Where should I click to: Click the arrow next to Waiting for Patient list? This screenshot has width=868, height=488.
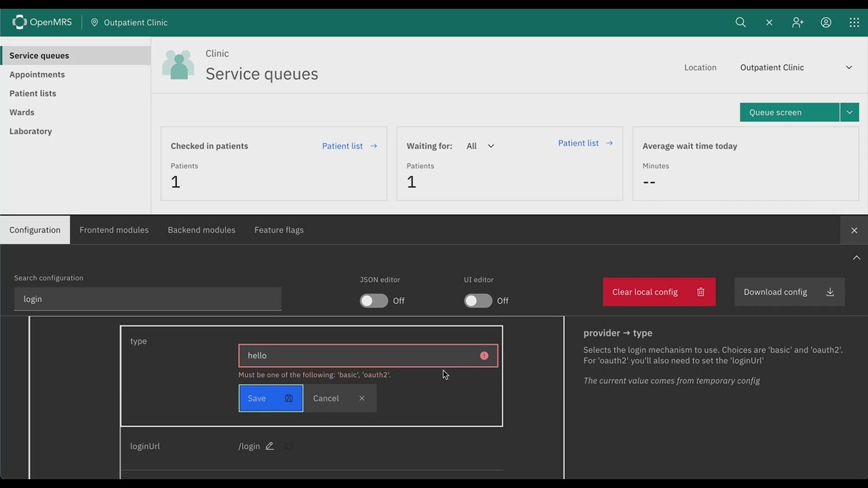[x=609, y=143]
